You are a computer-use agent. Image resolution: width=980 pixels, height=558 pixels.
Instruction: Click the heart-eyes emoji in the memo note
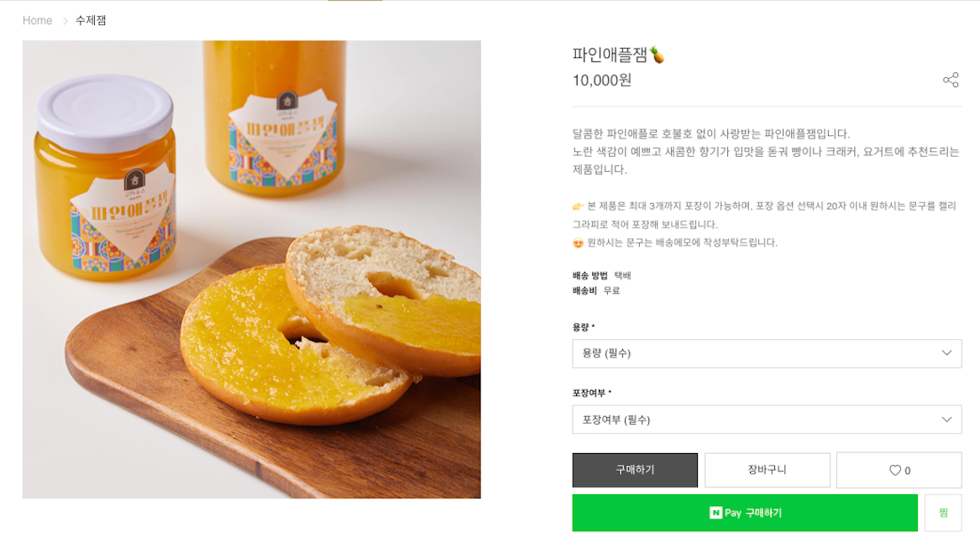(x=578, y=243)
